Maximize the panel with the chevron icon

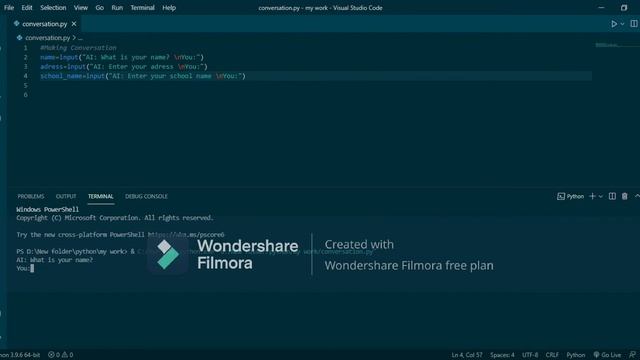[637, 196]
